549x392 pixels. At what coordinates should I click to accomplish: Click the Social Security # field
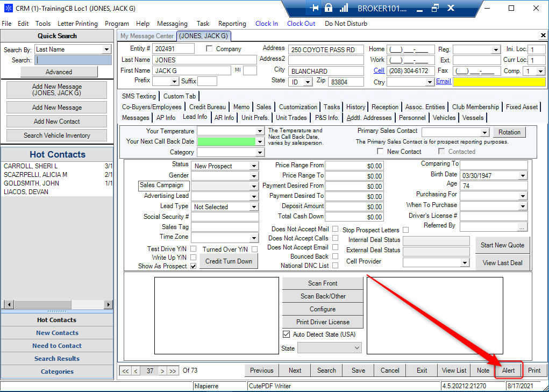coord(225,217)
